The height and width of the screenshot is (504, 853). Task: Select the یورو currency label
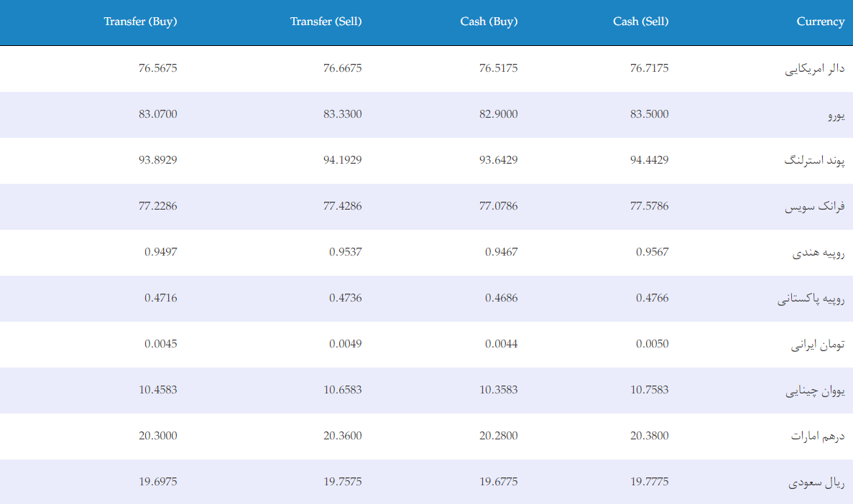(836, 116)
